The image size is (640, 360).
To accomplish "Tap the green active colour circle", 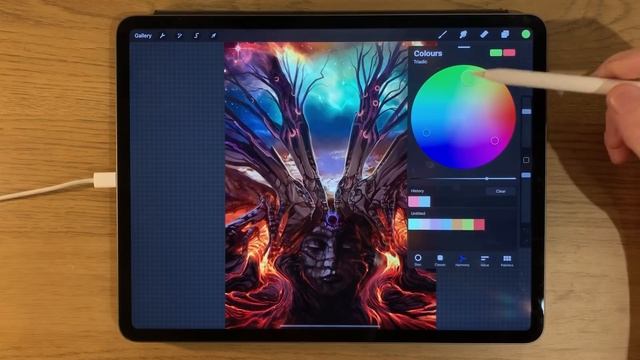I will 526,34.
